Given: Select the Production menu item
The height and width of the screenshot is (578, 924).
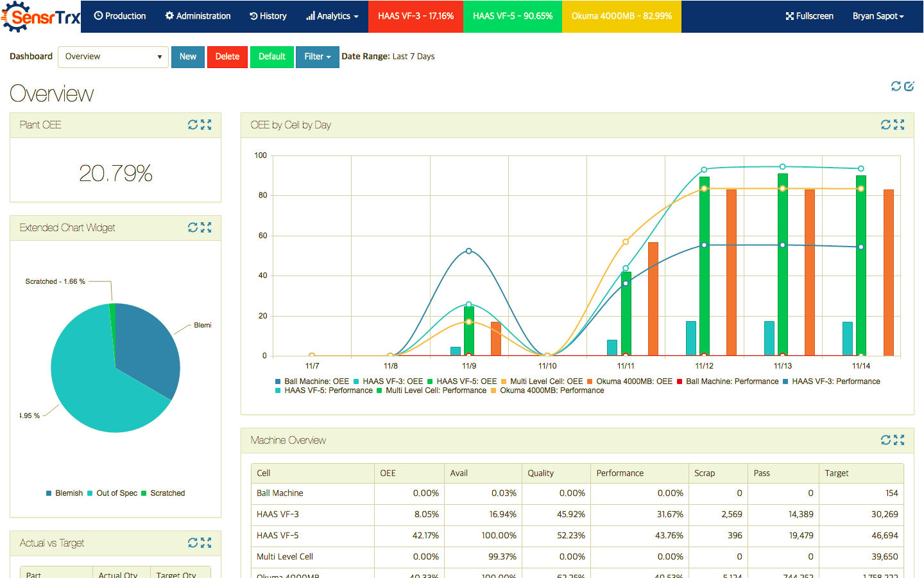Looking at the screenshot, I should point(120,16).
